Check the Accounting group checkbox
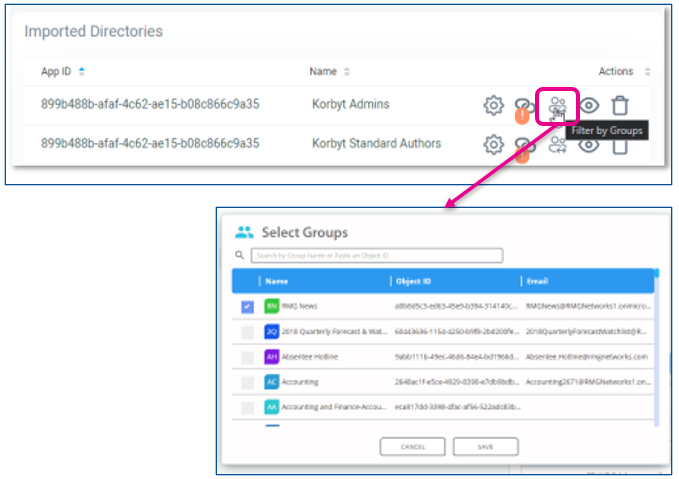The image size is (679, 479). [246, 381]
